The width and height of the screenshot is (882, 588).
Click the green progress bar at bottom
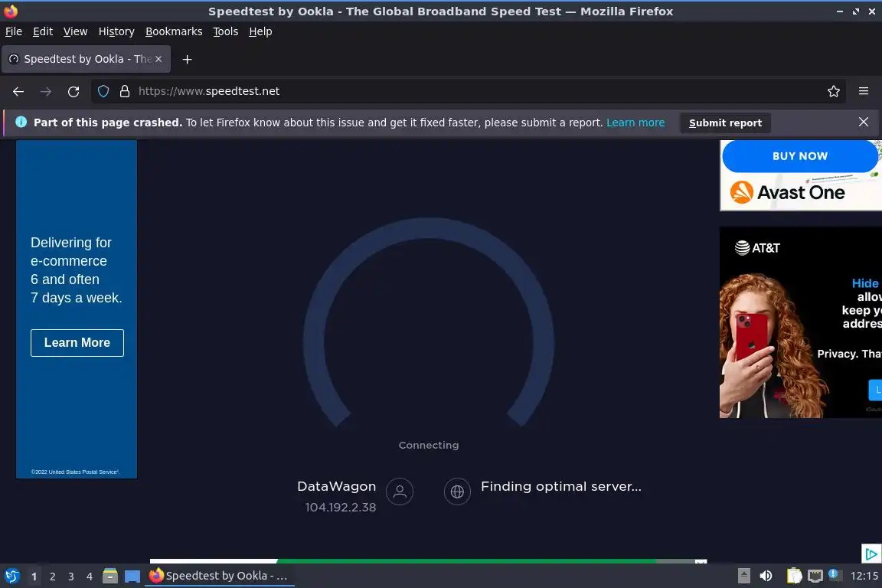click(x=466, y=561)
